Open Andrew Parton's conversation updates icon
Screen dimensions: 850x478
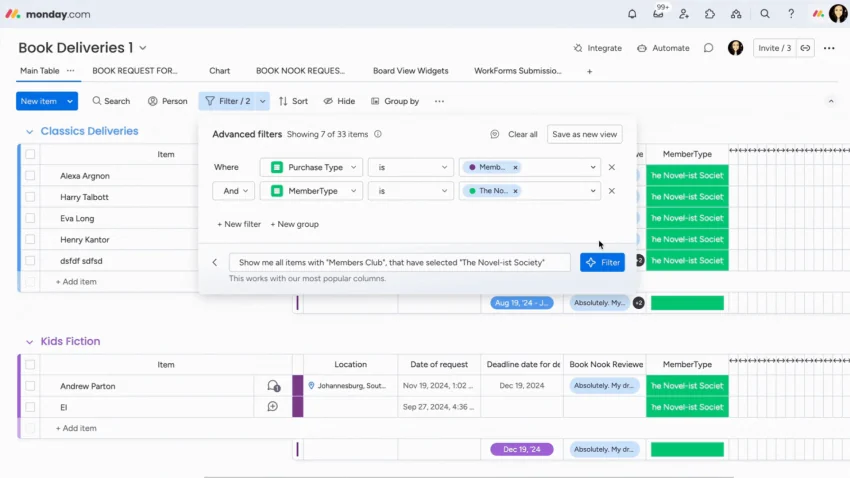tap(273, 386)
